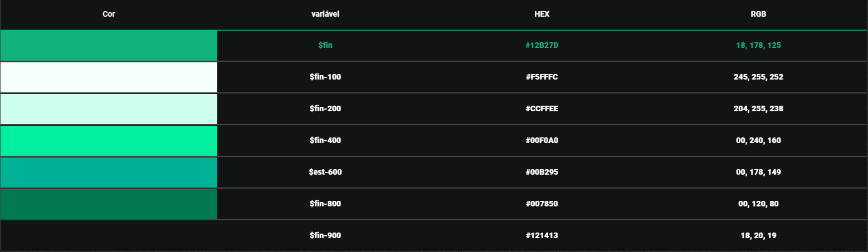
Task: Click the $fin variable name text
Action: pos(325,46)
